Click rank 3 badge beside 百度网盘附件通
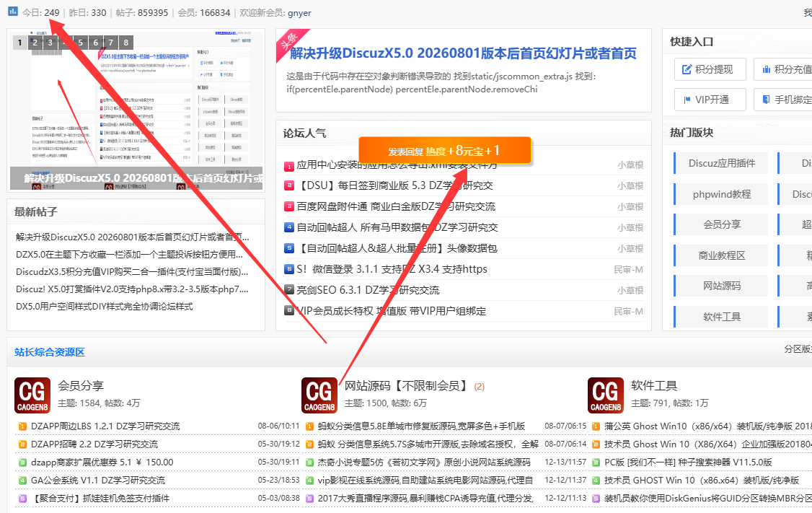Screen dimensions: 812x513 tap(289, 207)
